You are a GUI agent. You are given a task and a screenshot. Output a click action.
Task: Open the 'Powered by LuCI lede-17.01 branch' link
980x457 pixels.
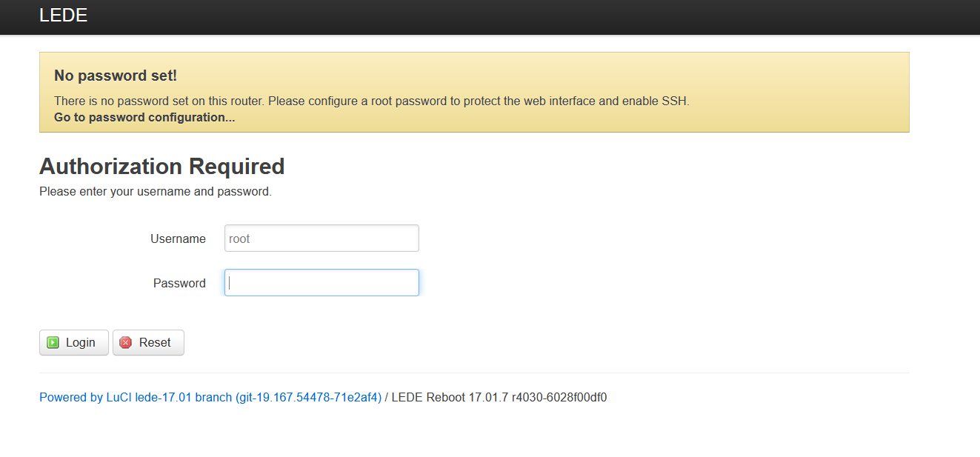[136, 397]
